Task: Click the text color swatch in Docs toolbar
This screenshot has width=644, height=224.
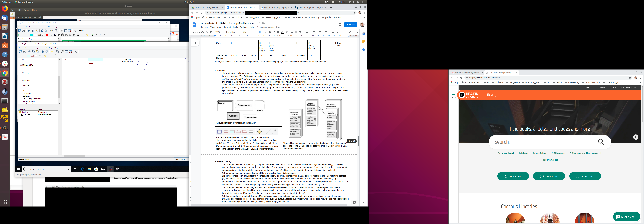Action: click(x=282, y=32)
